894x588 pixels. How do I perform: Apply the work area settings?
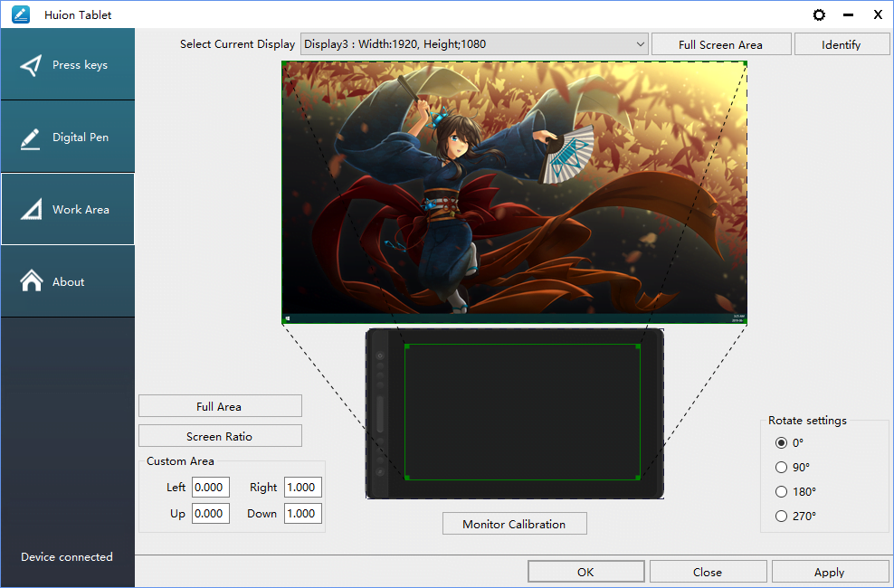tap(830, 572)
